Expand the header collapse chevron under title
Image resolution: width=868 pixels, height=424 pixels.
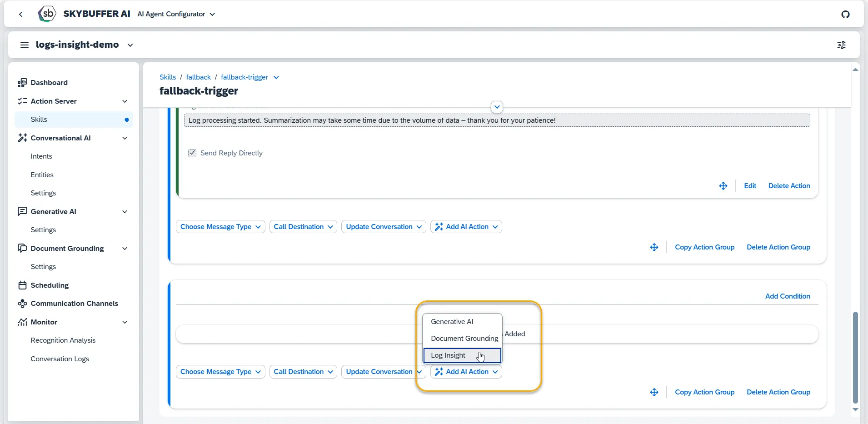497,107
